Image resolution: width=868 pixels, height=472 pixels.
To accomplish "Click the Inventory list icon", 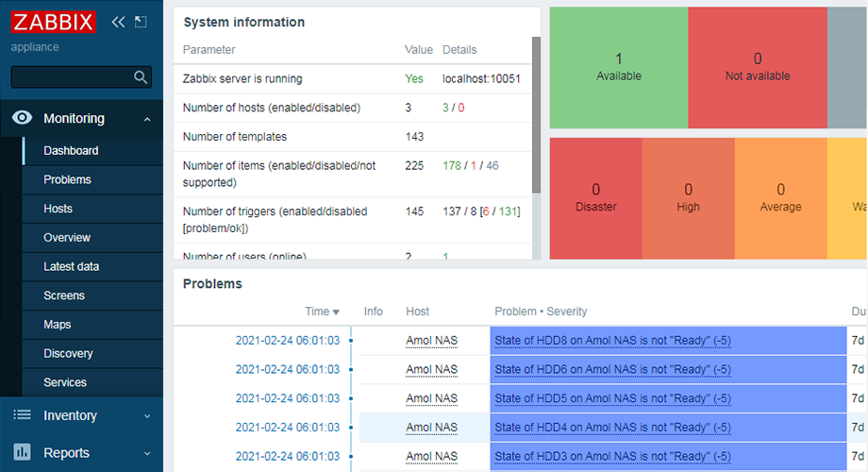I will pos(23,415).
